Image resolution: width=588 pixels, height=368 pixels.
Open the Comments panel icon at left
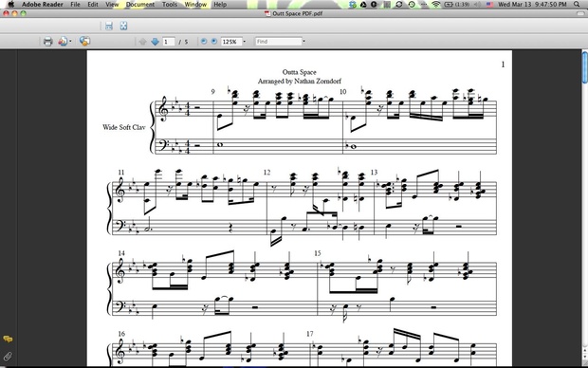(8, 340)
